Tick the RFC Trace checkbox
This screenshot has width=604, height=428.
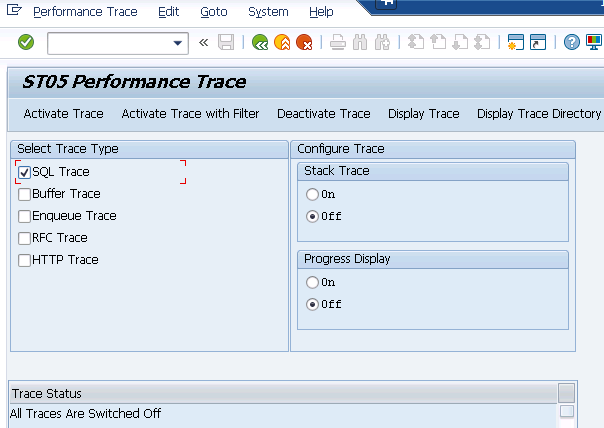tap(25, 238)
